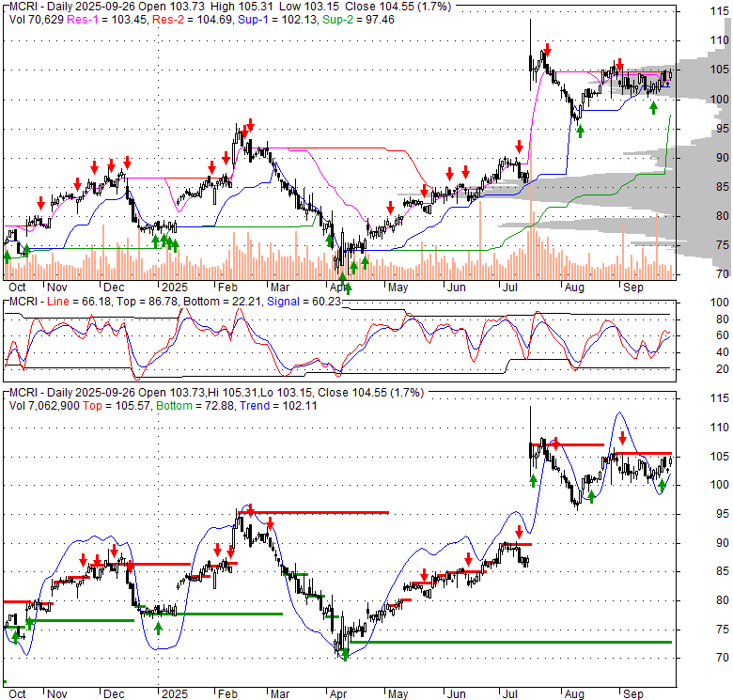Click the '75' price label on the top chart axis
This screenshot has height=700, width=733.
point(723,245)
